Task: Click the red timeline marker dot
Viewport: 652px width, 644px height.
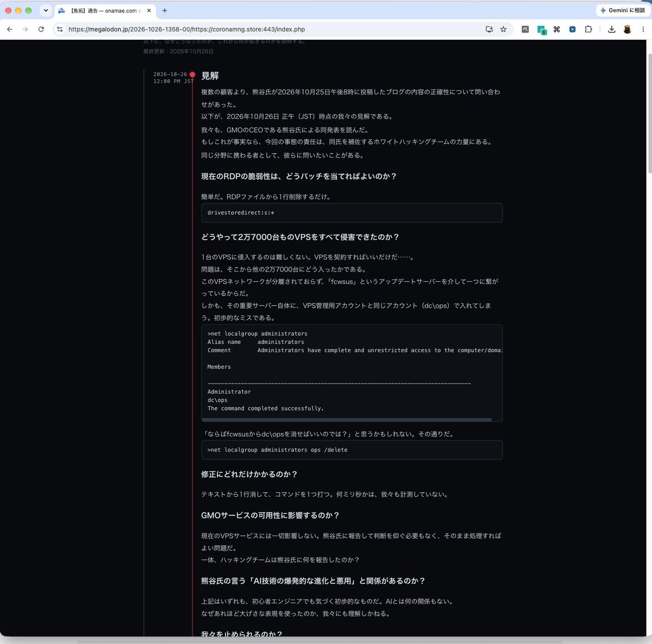Action: point(192,74)
